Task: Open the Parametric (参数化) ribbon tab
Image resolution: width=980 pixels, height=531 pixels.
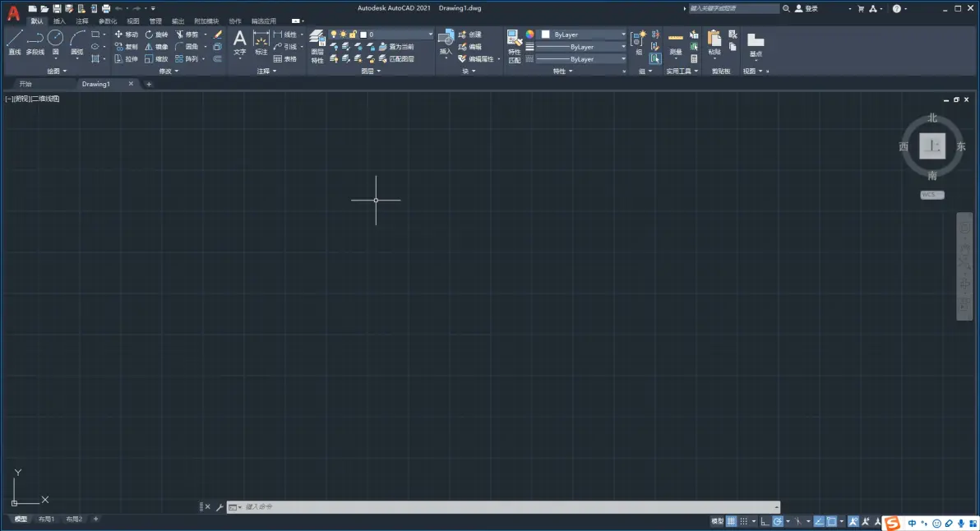Action: point(108,21)
